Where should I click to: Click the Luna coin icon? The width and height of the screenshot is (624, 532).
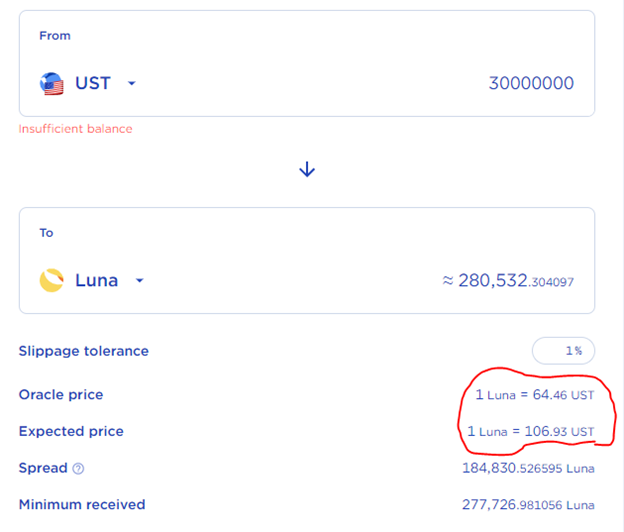click(52, 281)
